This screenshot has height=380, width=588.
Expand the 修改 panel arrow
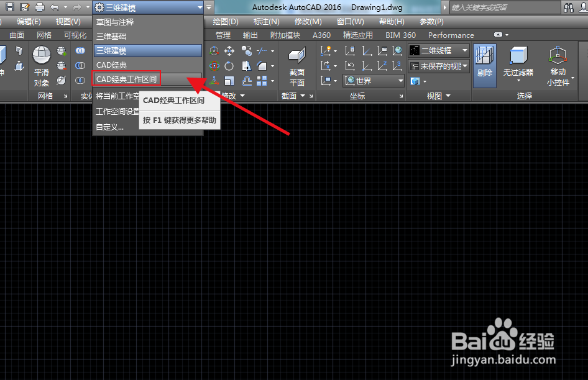242,96
